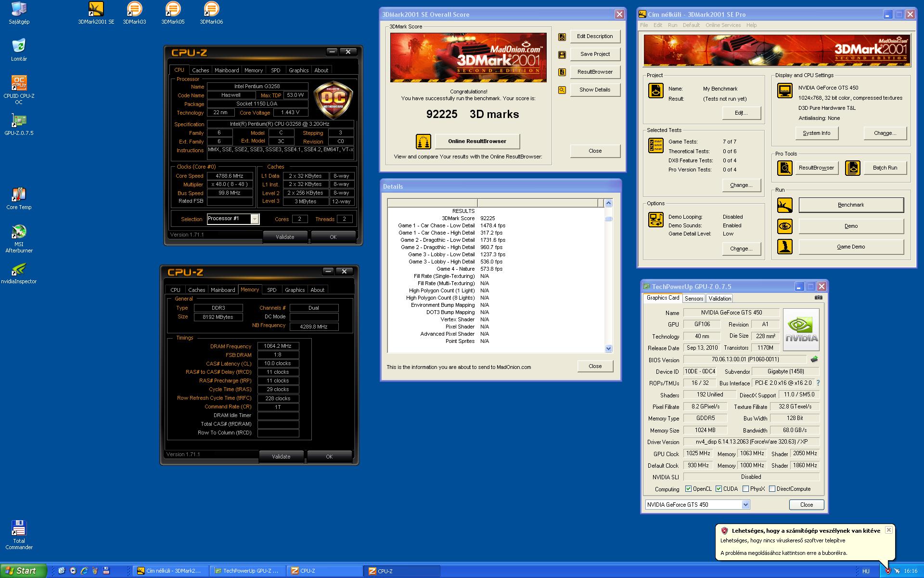The image size is (924, 578).
Task: Enable the DirectCompute checkbox
Action: [772, 489]
